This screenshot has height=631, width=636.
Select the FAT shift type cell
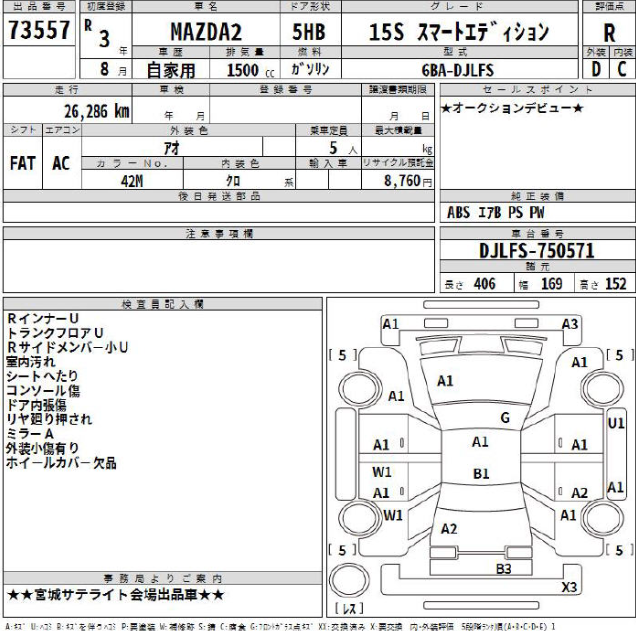pyautogui.click(x=23, y=164)
